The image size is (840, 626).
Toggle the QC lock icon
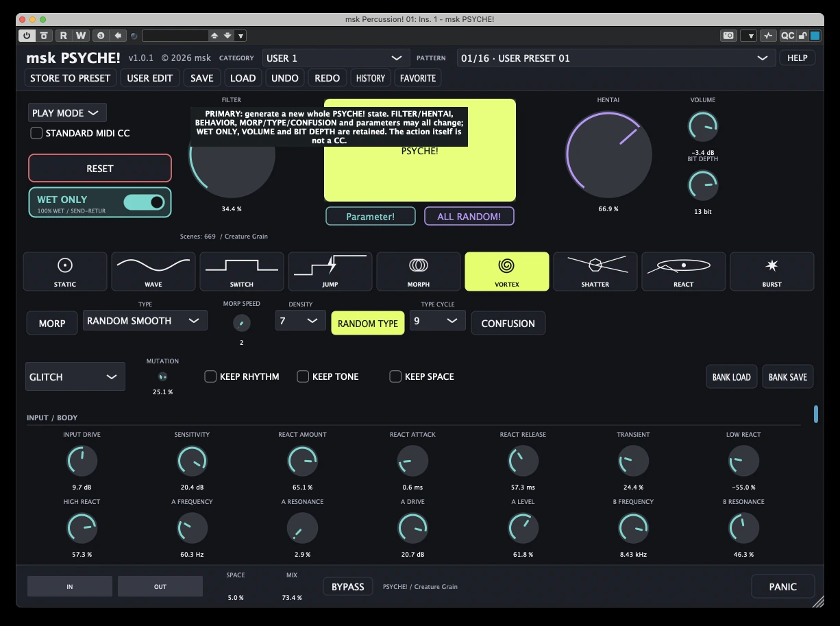(x=803, y=36)
